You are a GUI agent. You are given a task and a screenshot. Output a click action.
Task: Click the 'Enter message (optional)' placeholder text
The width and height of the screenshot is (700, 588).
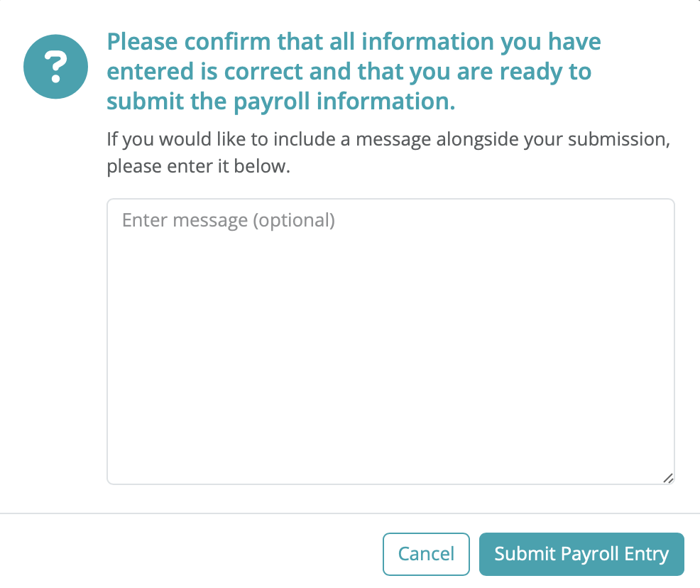coord(229,221)
